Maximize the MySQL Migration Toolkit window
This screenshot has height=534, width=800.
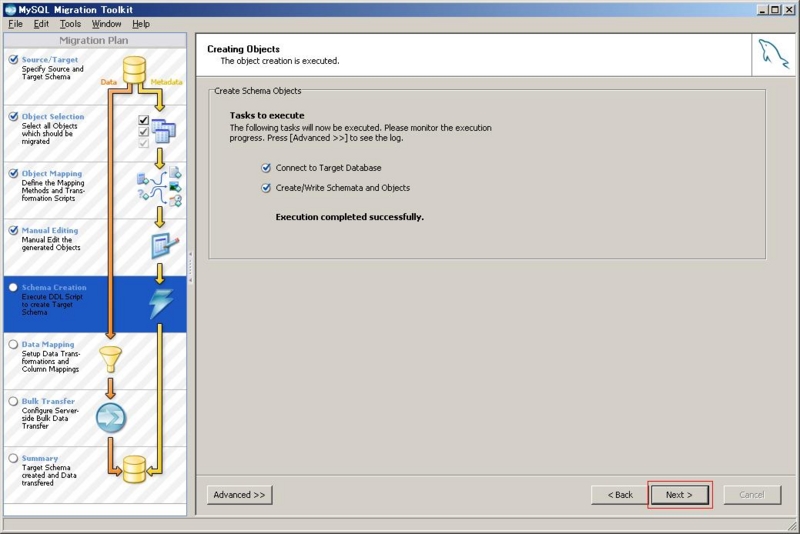[774, 9]
